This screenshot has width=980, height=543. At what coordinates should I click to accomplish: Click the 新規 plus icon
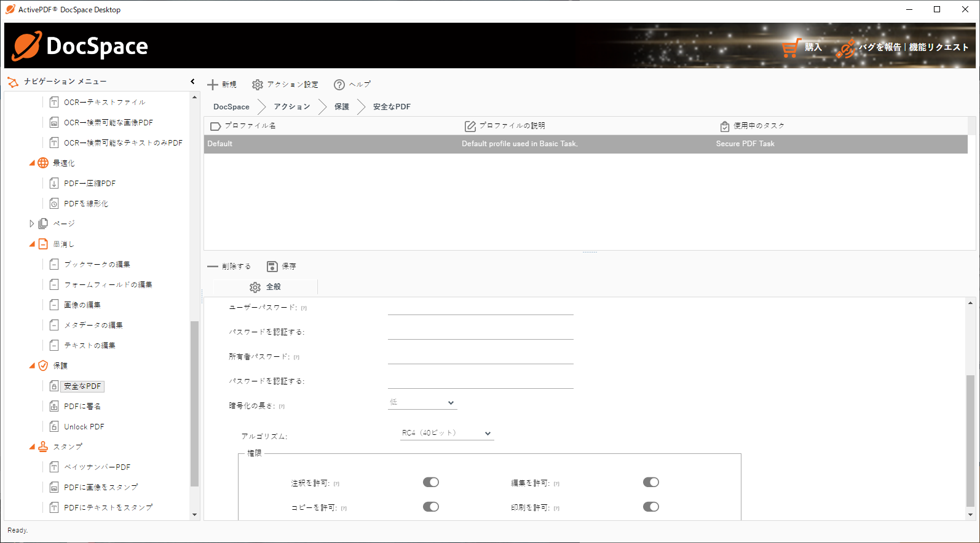[x=213, y=85]
